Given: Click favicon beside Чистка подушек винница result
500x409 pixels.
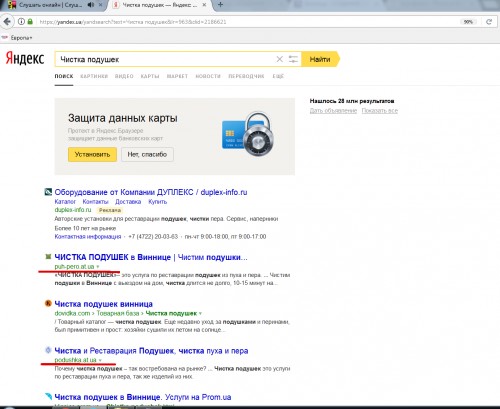Looking at the screenshot, I should click(x=48, y=303).
